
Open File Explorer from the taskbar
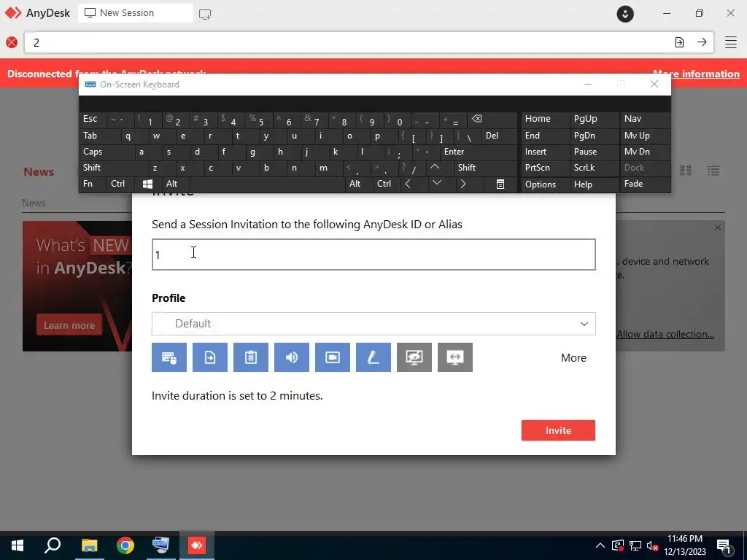tap(89, 545)
